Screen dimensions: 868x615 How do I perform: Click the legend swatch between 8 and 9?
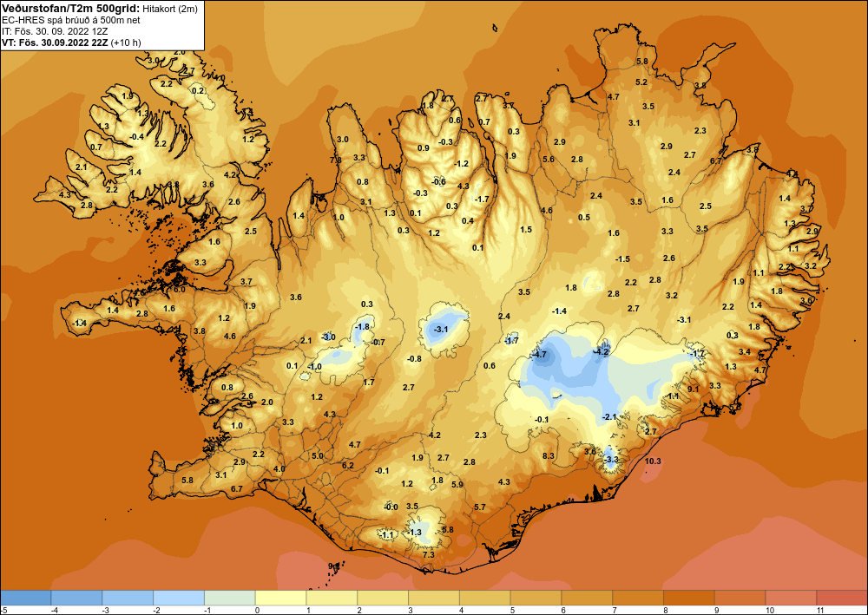click(x=689, y=598)
